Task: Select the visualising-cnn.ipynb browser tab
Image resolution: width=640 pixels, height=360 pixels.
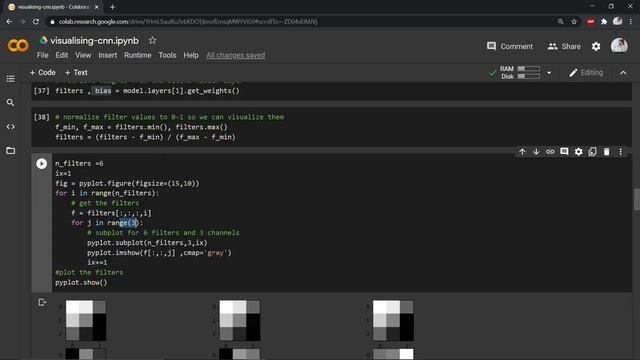Action: (53, 7)
